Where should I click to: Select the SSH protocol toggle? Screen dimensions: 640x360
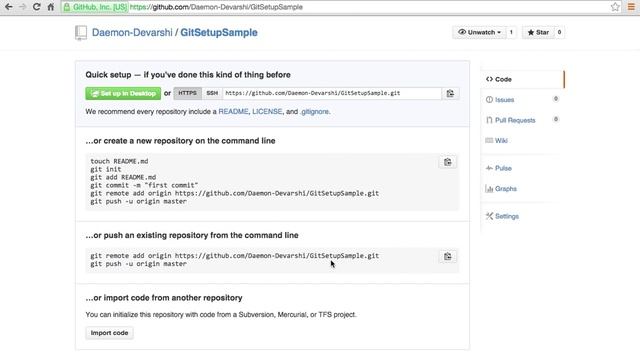coord(212,93)
